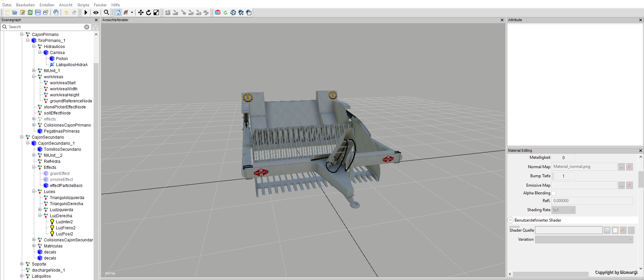Image resolution: width=644 pixels, height=280 pixels.
Task: Open the Skripte menu
Action: click(x=83, y=5)
